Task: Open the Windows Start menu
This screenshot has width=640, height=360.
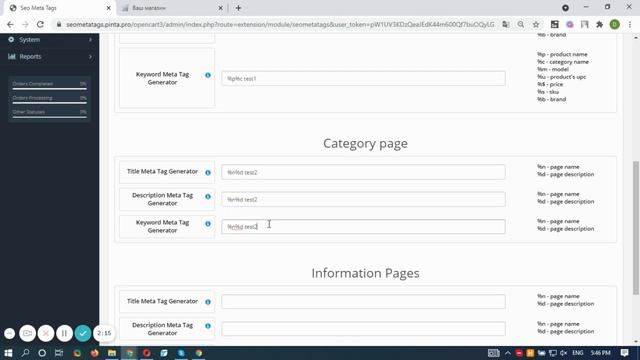Action: point(8,353)
